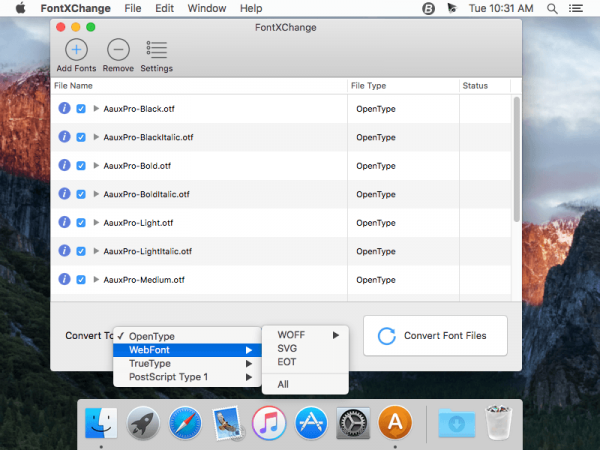
Task: Expand the AauxPro-Bold.otf disclosure triangle
Action: [x=96, y=165]
